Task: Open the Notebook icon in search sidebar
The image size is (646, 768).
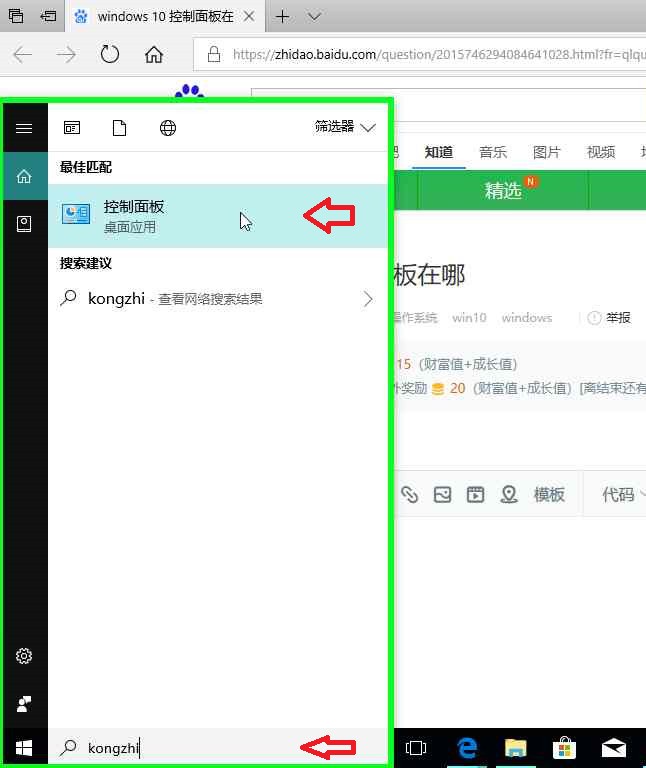Action: 24,224
